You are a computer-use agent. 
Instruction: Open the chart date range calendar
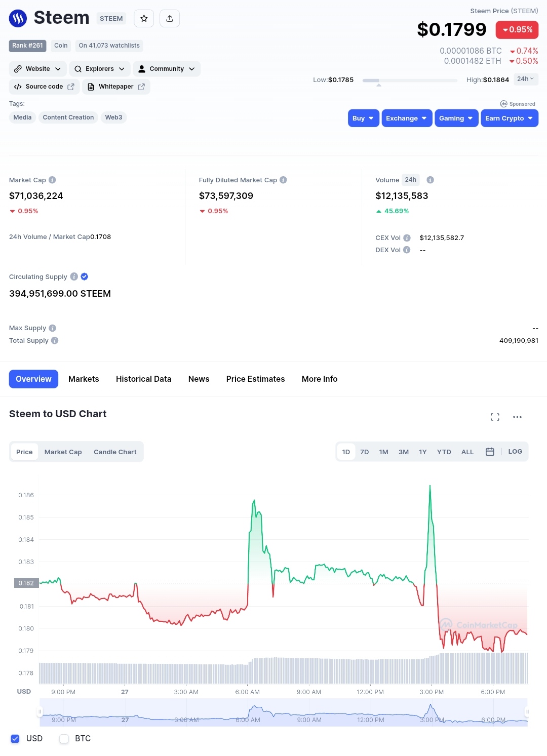(x=490, y=452)
